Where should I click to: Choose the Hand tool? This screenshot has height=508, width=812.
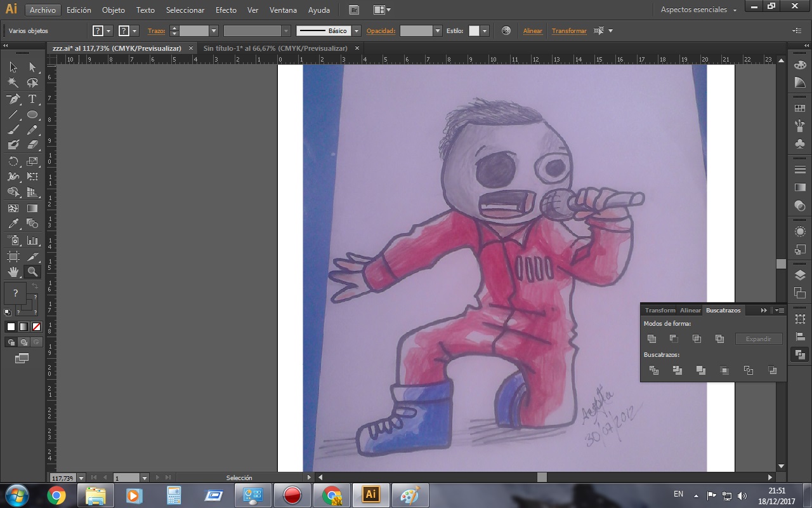[13, 272]
